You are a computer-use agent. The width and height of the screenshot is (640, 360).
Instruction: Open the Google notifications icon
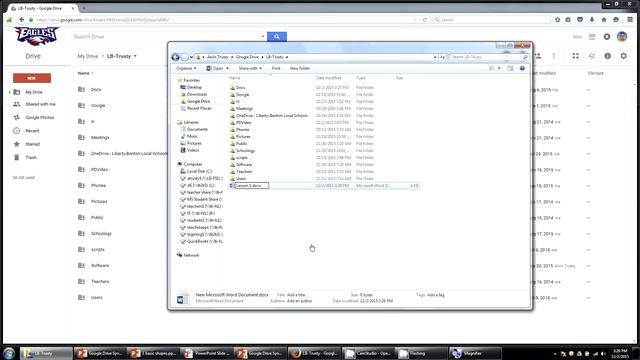607,37
